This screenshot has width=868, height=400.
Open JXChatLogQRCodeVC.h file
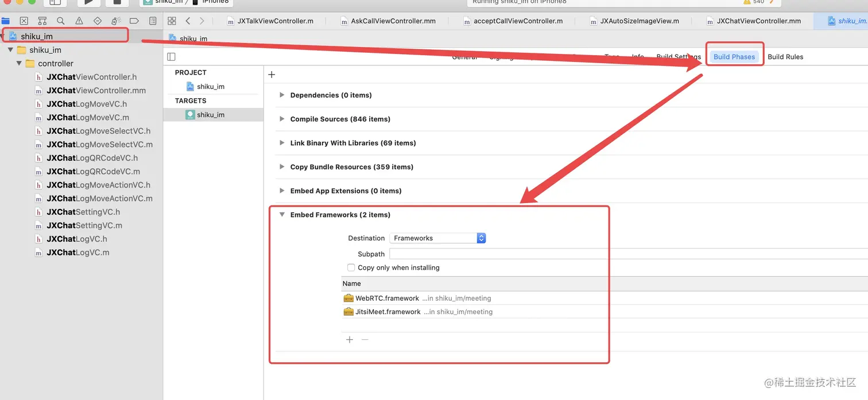click(x=92, y=158)
